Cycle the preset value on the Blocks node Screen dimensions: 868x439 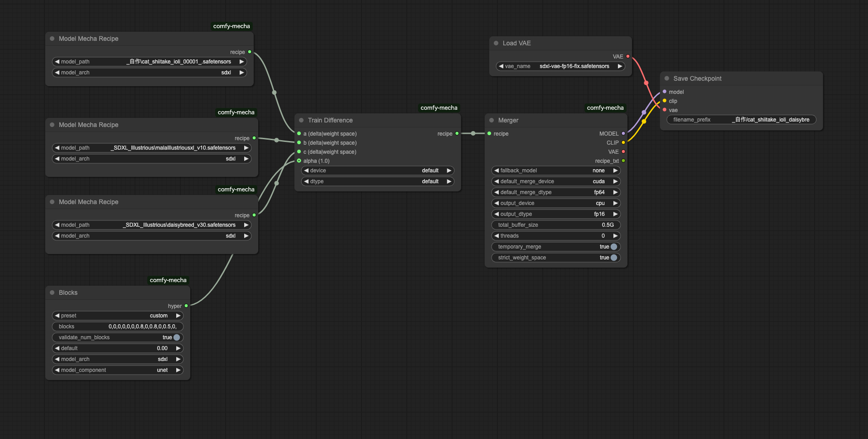click(178, 315)
